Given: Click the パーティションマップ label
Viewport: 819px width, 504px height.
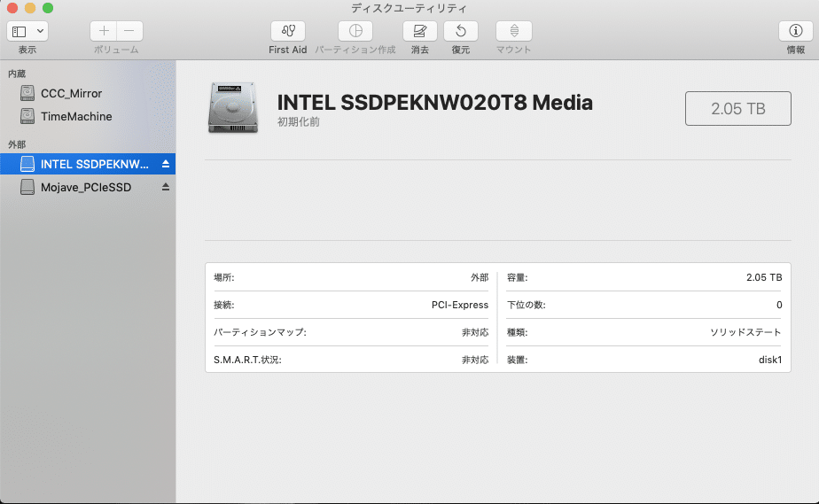Looking at the screenshot, I should point(260,332).
